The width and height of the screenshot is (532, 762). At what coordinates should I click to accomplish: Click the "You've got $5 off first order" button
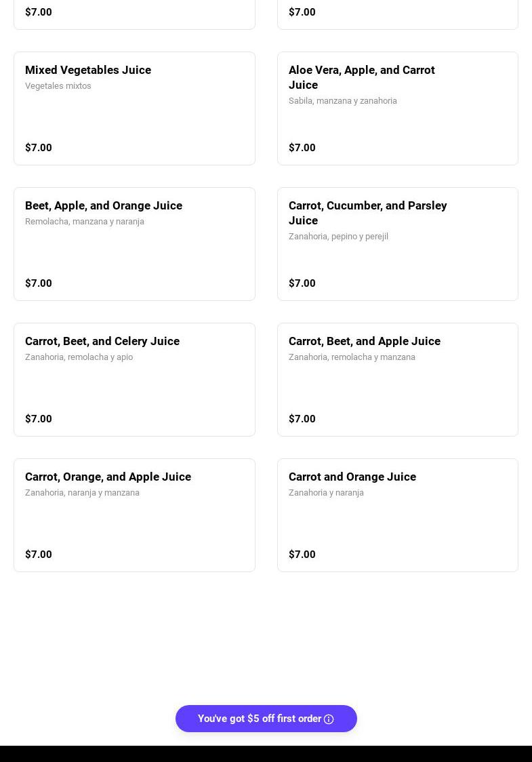pyautogui.click(x=259, y=719)
